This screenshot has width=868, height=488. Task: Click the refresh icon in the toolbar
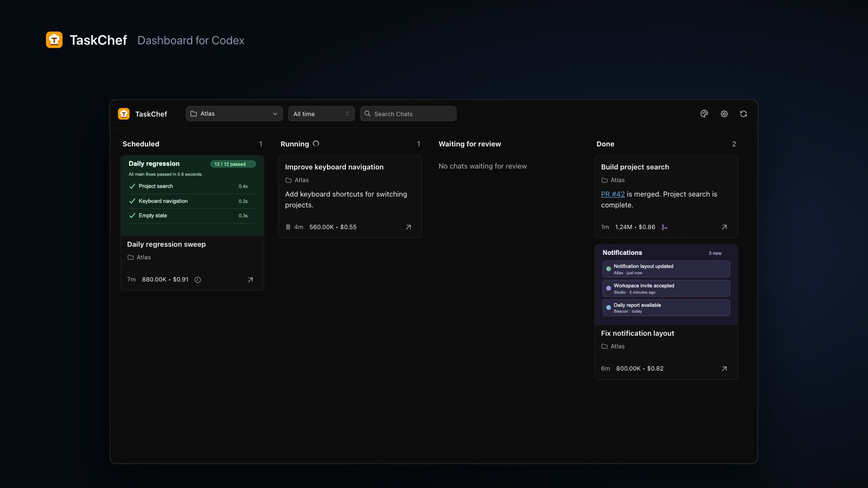pyautogui.click(x=743, y=114)
